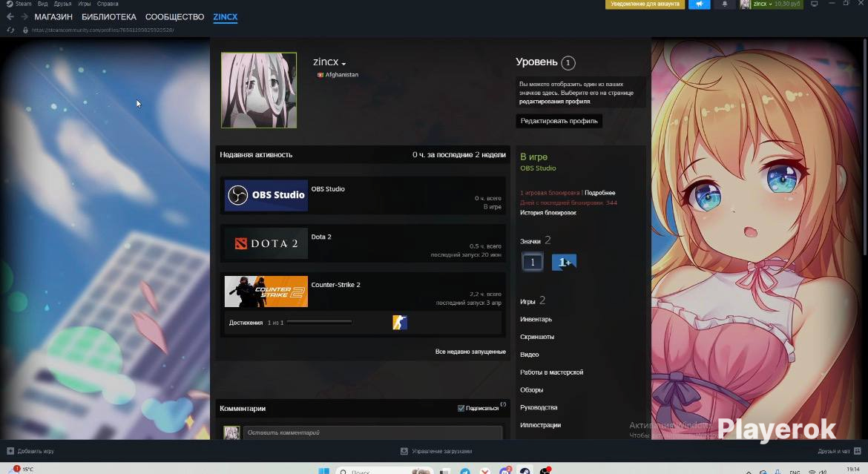868x474 pixels.
Task: Open the Друзья menu
Action: click(x=62, y=4)
